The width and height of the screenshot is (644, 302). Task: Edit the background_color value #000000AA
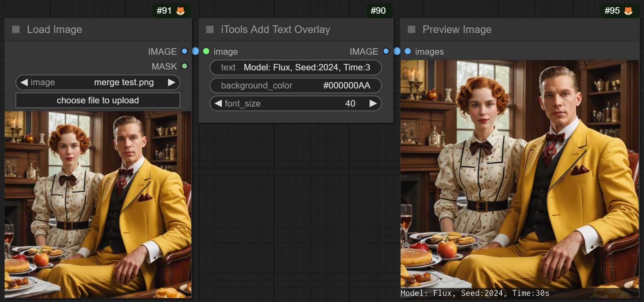tap(296, 86)
